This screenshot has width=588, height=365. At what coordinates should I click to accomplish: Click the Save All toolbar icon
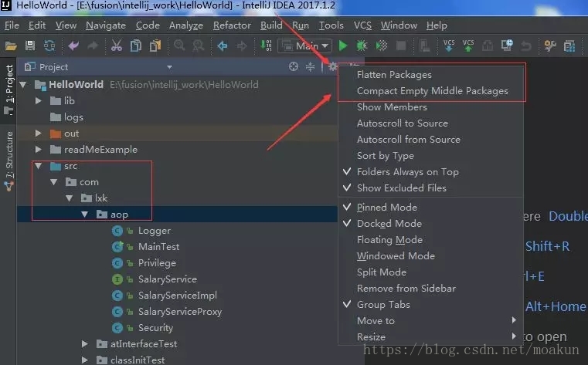(x=30, y=46)
